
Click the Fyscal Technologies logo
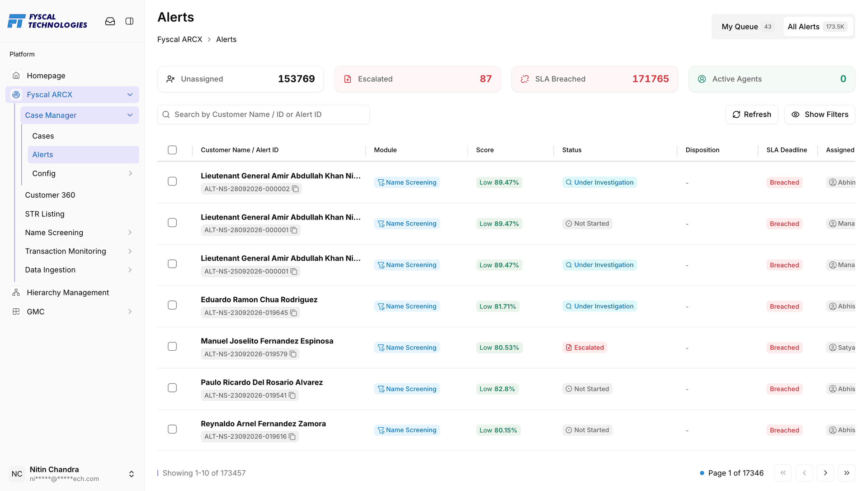[x=47, y=21]
